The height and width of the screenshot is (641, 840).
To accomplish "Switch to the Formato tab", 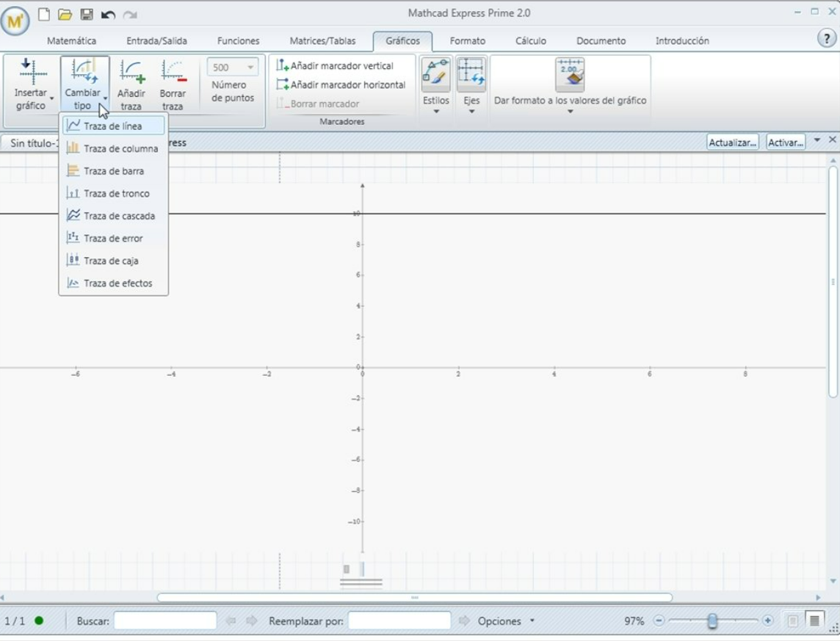I will [x=468, y=40].
